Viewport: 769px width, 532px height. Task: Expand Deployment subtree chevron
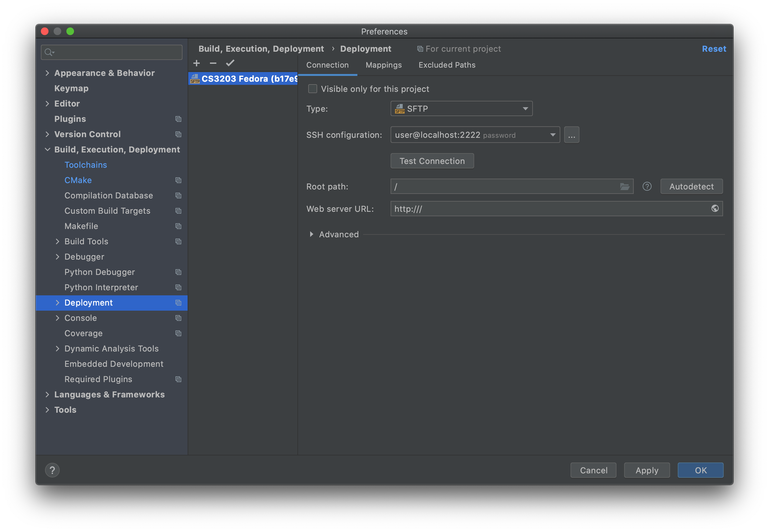click(57, 303)
